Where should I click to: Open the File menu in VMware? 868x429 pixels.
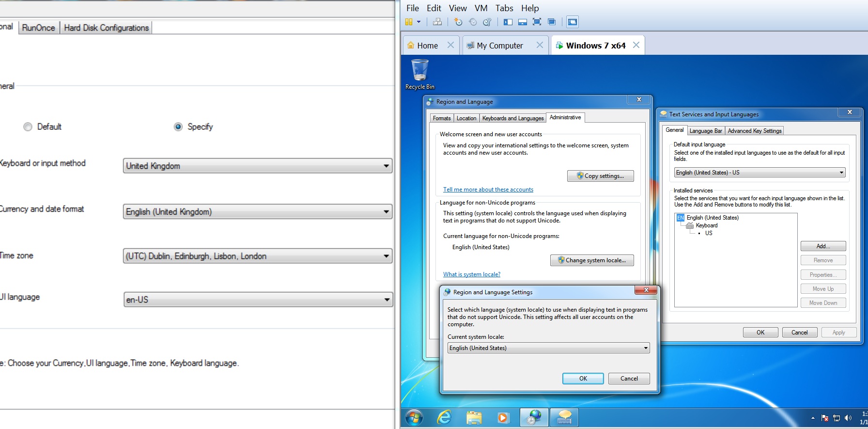point(413,8)
